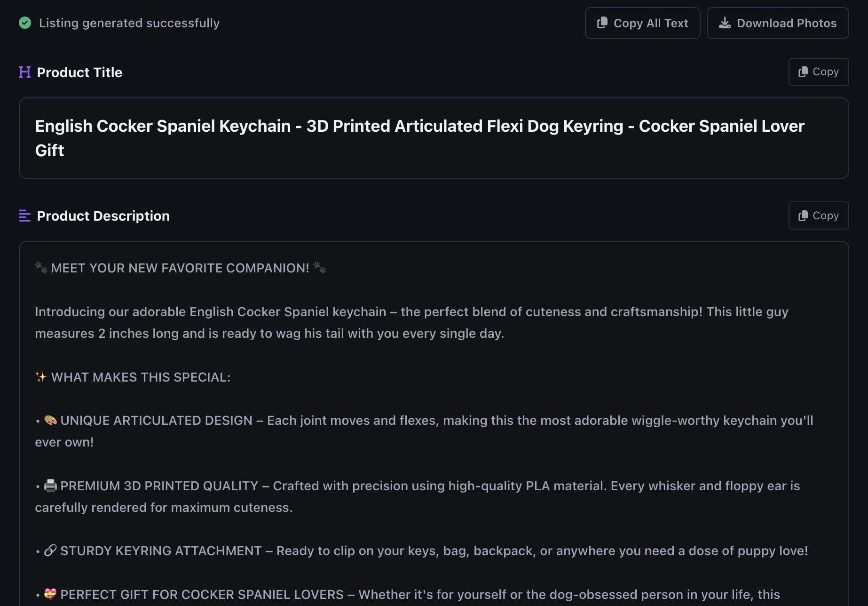Click the purple lines icon beside Product Description
868x606 pixels.
(x=24, y=216)
